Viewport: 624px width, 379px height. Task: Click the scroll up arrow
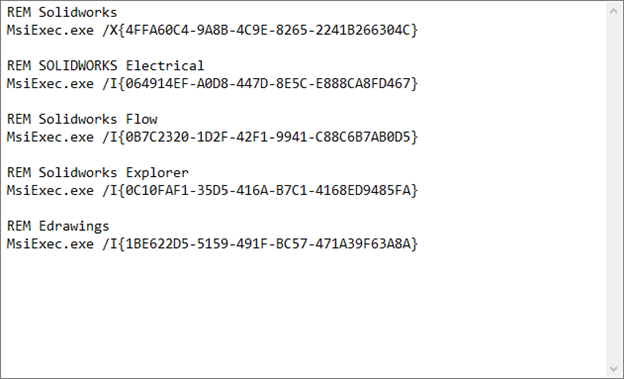(613, 11)
